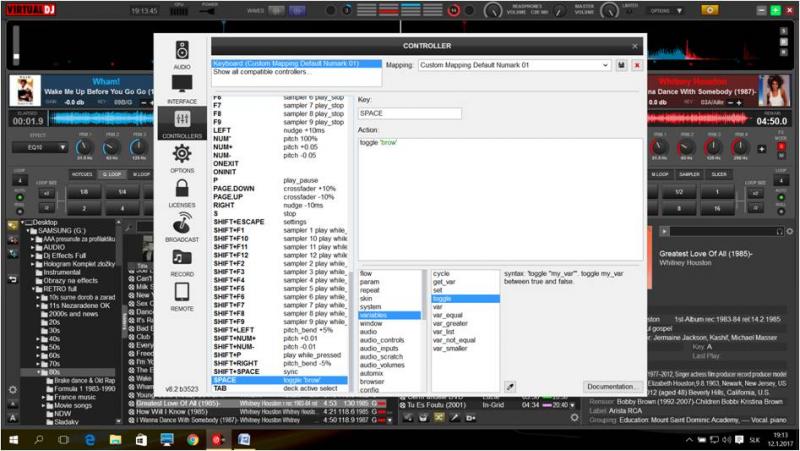Open Microsoft Edge from the taskbar
Image resolution: width=800 pixels, height=451 pixels.
(90, 440)
